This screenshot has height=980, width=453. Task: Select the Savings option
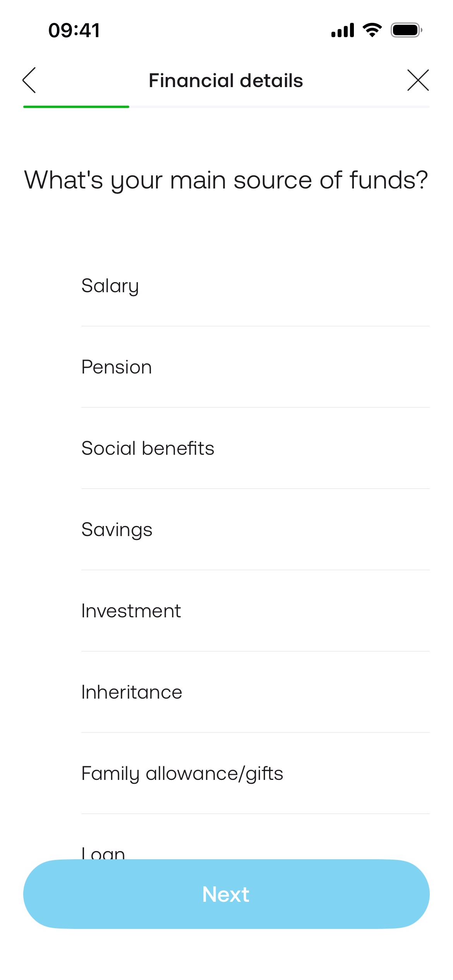117,529
